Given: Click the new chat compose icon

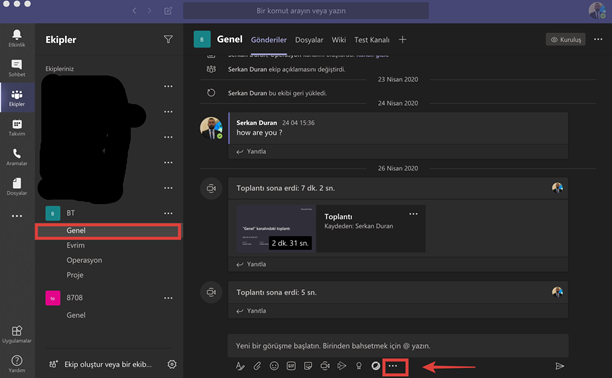Looking at the screenshot, I should point(168,11).
